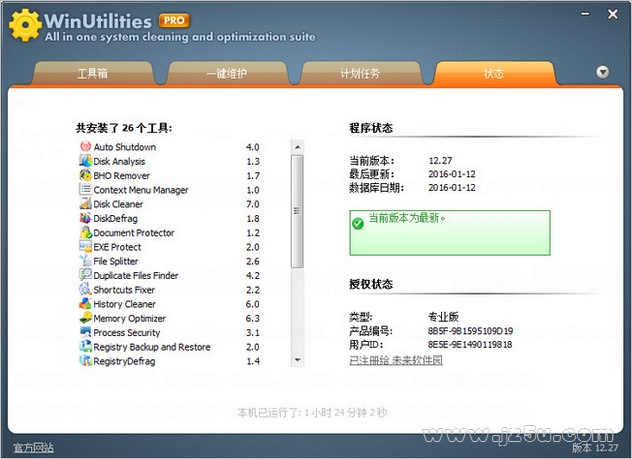Screen dimensions: 632x459
Task: Click Registry Backup and Restore text
Action: pyautogui.click(x=152, y=347)
